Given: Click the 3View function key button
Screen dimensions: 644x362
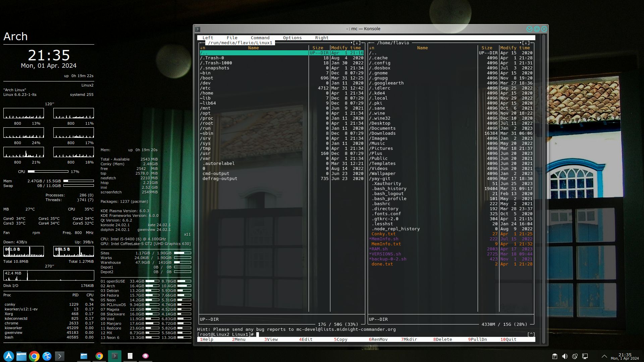Looking at the screenshot, I should pyautogui.click(x=271, y=340).
